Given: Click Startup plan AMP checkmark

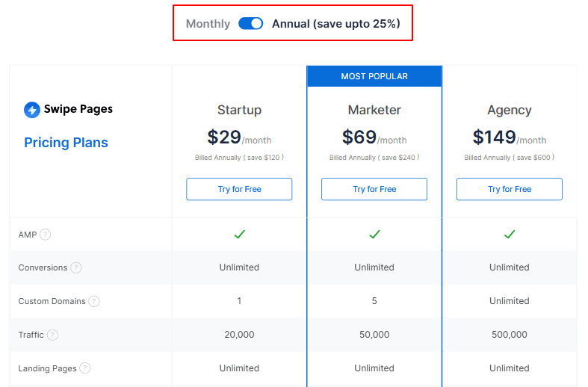Looking at the screenshot, I should point(239,235).
